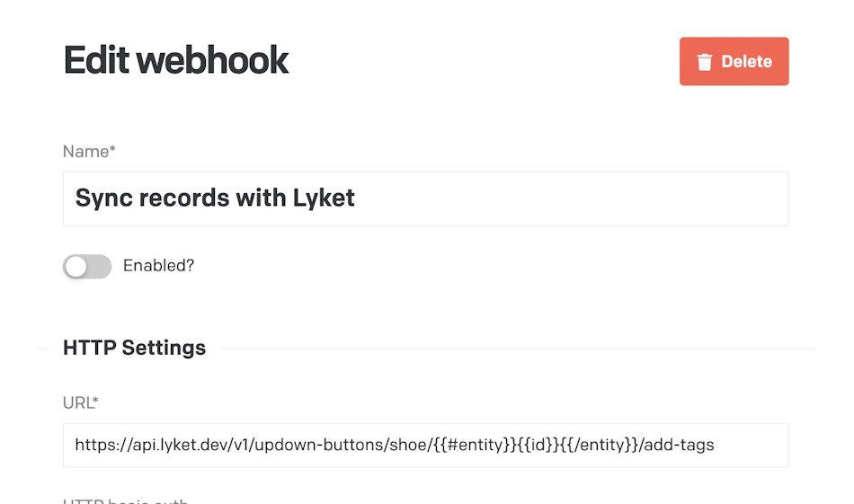Click the "Edit webhook" page title
Image resolution: width=854 pixels, height=504 pixels.
(x=176, y=60)
